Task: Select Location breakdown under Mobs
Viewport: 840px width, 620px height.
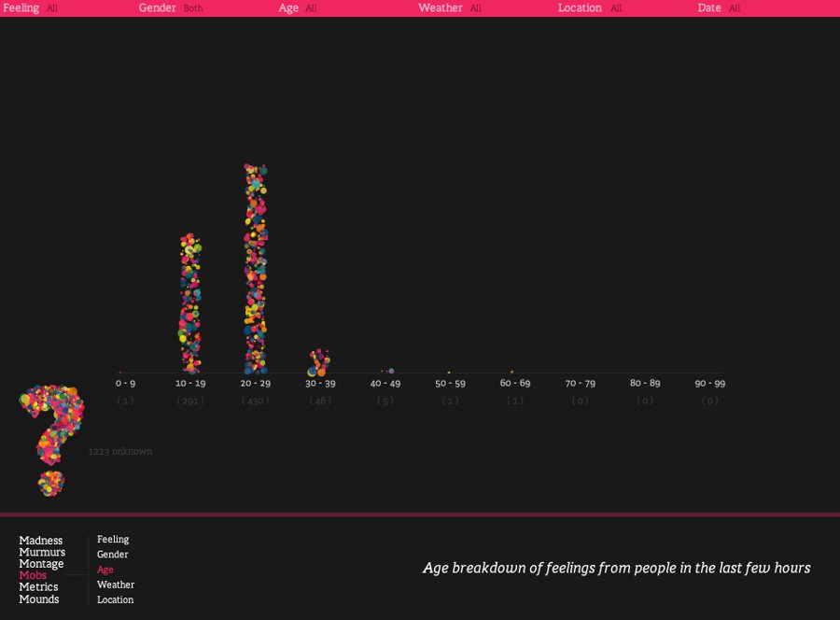Action: click(115, 599)
